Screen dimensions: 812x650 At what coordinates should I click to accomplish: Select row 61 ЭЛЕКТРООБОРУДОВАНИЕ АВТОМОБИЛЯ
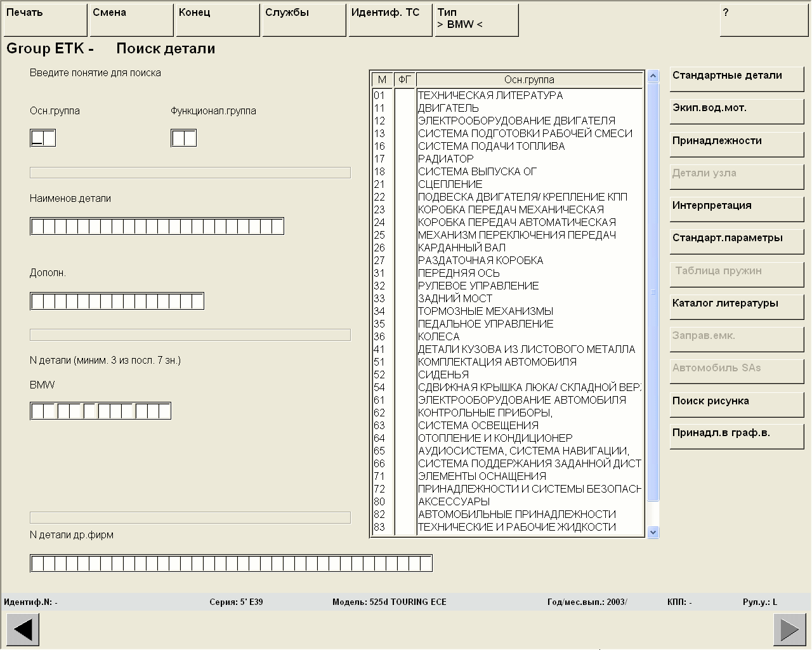pyautogui.click(x=507, y=400)
